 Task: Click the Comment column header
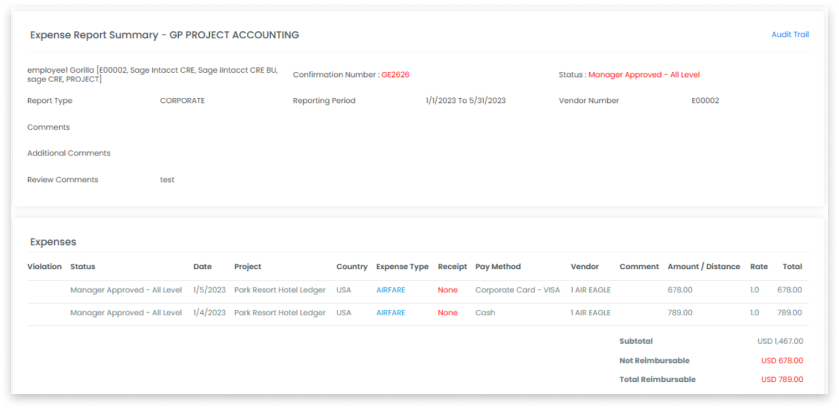tap(639, 267)
